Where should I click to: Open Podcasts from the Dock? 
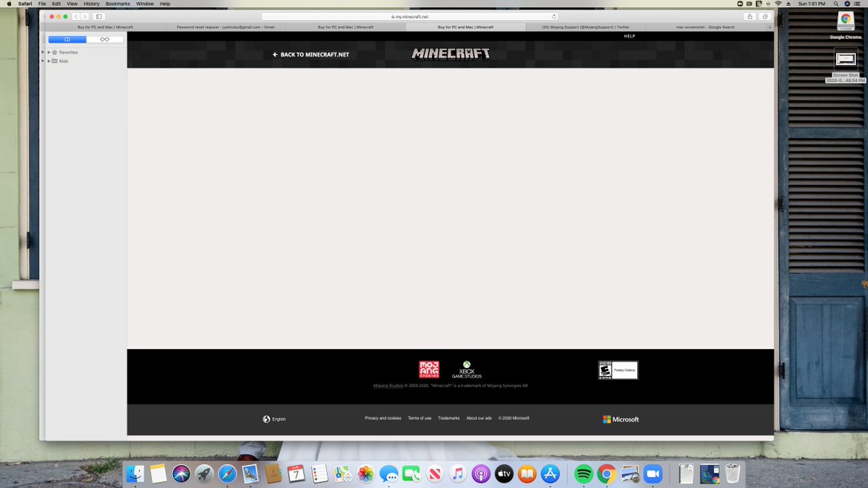(481, 474)
